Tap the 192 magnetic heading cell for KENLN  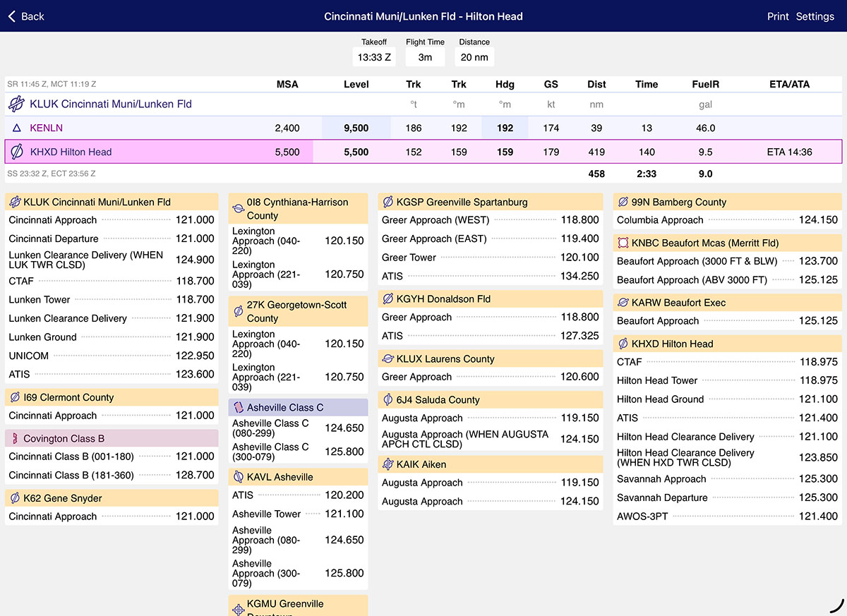coord(505,128)
